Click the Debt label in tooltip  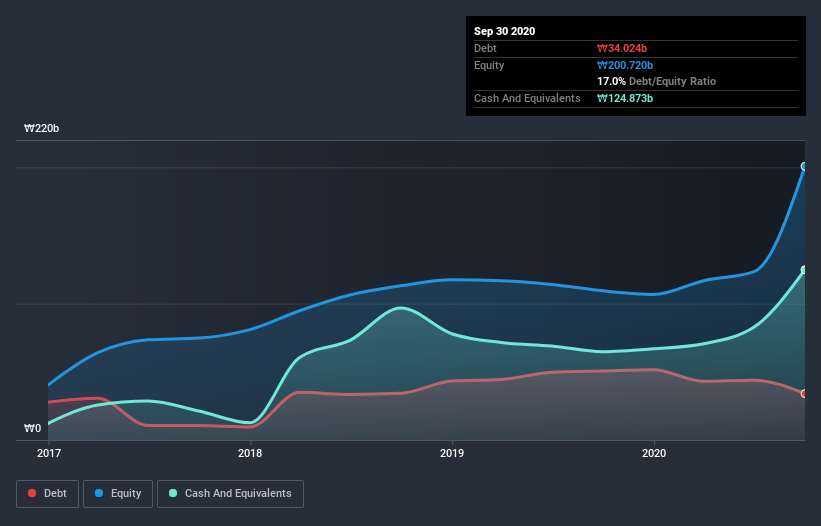[x=485, y=48]
